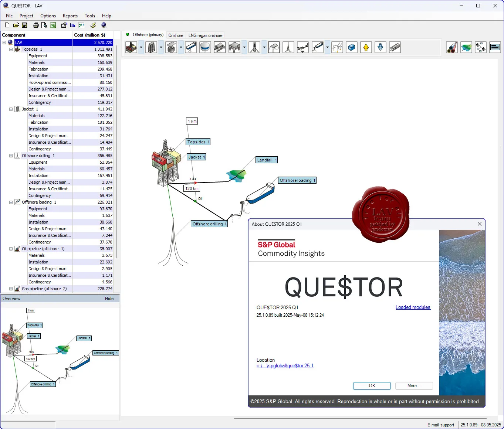504x429 pixels.
Task: Open the installation location path link
Action: click(285, 366)
